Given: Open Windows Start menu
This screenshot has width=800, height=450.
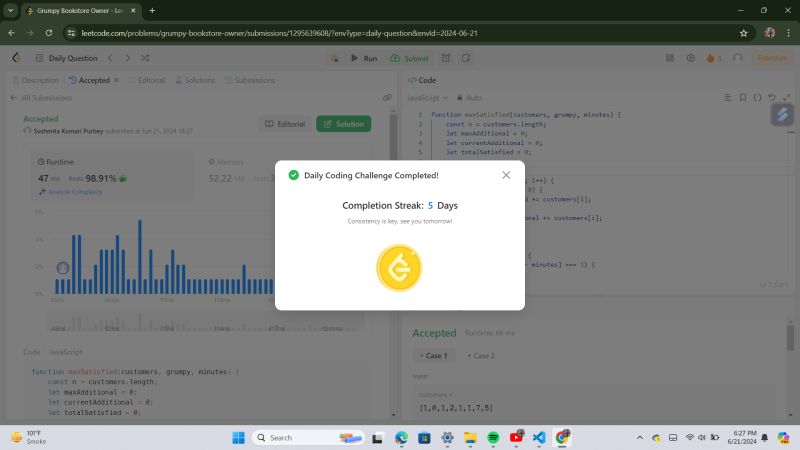Looking at the screenshot, I should pyautogui.click(x=238, y=438).
